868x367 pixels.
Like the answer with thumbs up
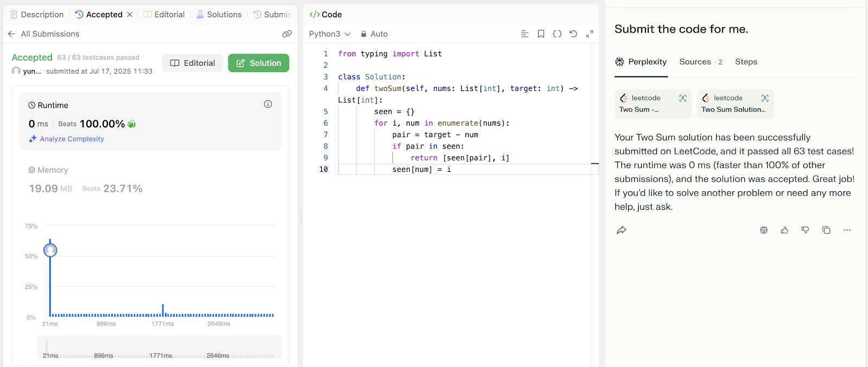784,230
